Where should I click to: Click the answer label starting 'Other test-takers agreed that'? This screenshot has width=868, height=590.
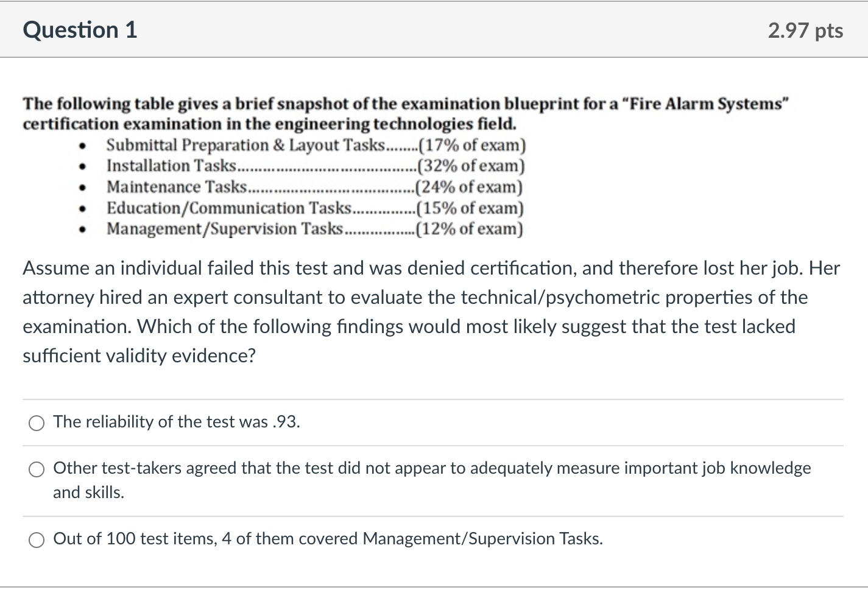[432, 480]
